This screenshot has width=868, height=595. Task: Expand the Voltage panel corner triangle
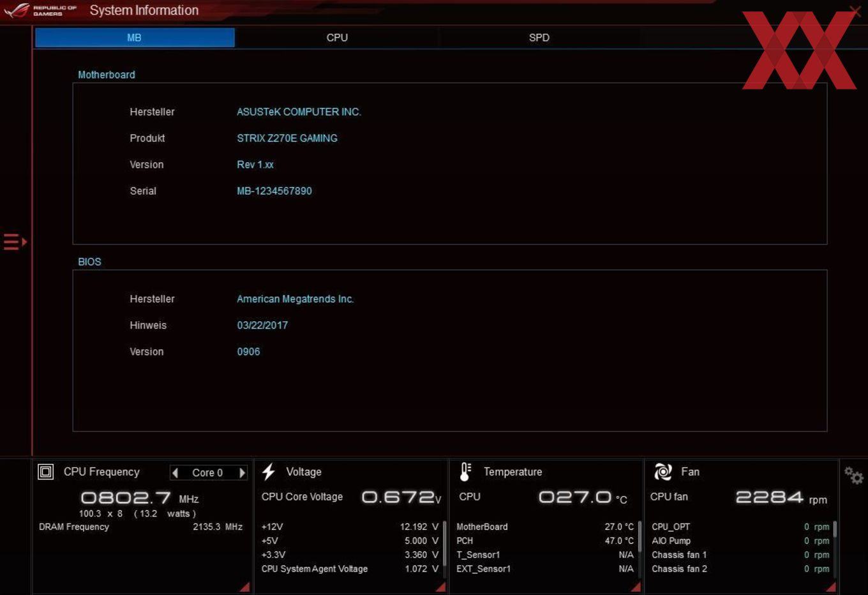(440, 587)
